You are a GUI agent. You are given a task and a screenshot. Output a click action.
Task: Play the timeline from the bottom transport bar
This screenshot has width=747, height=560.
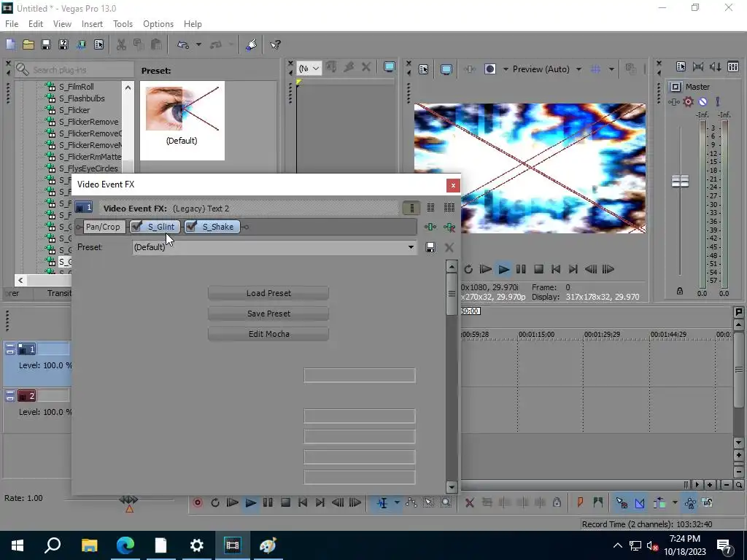point(251,503)
